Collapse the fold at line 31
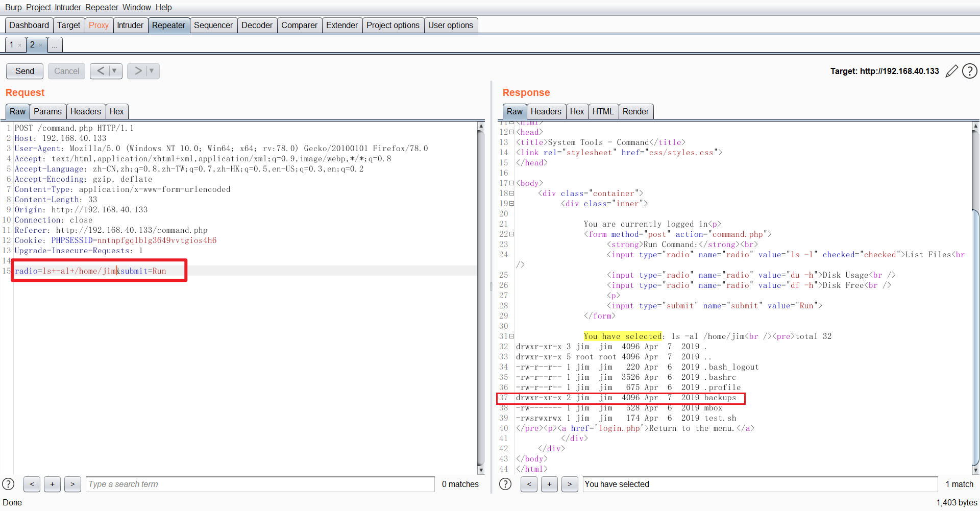The height and width of the screenshot is (511, 980). [x=512, y=336]
